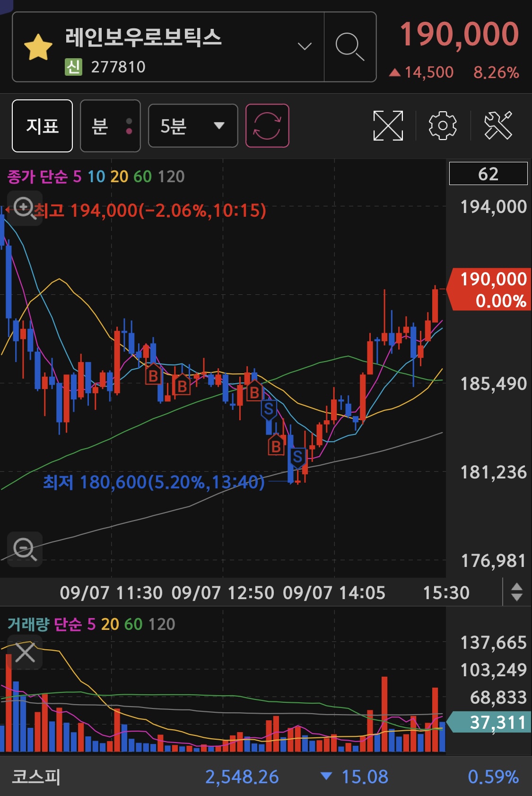This screenshot has width=532, height=796.
Task: Tap the 09/07 14:05 time axis label
Action: click(x=334, y=593)
